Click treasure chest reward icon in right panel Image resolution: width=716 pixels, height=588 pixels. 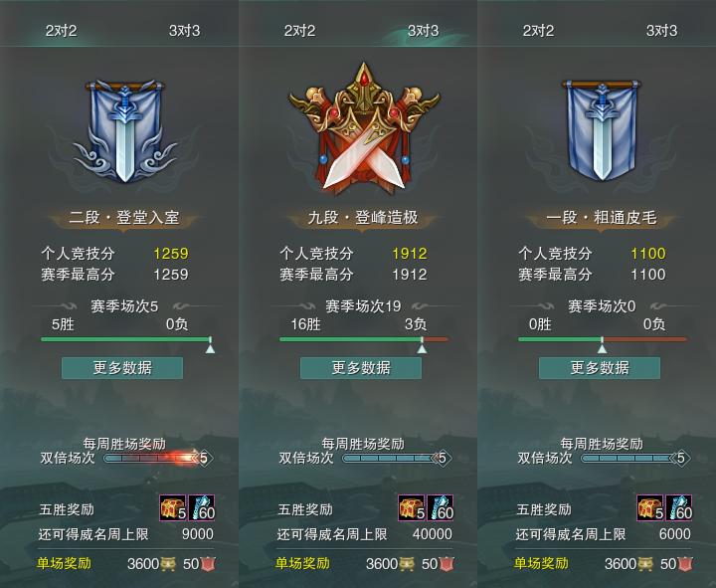pyautogui.click(x=650, y=507)
